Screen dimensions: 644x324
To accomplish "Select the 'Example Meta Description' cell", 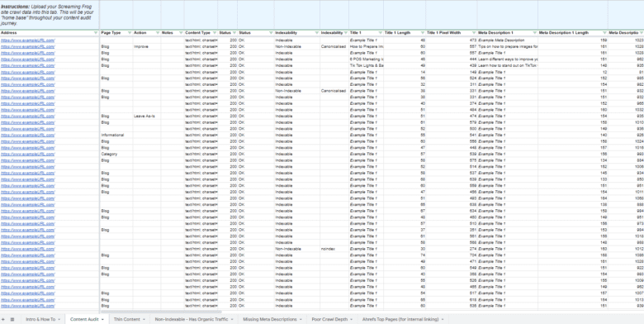I will (507, 40).
